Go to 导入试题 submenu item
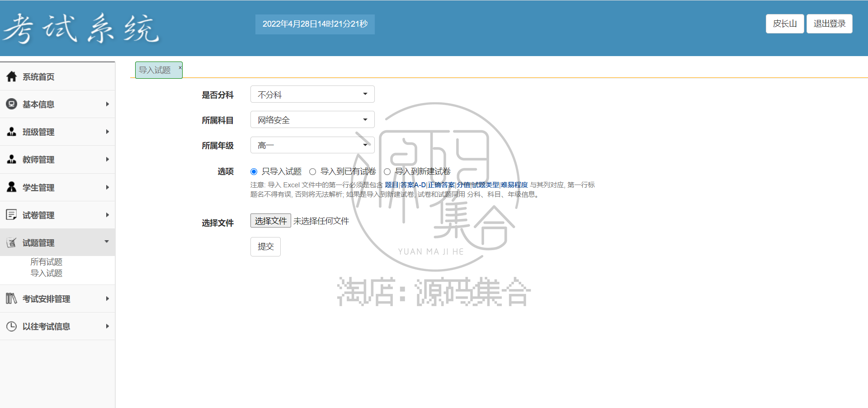The width and height of the screenshot is (868, 408). click(x=47, y=273)
